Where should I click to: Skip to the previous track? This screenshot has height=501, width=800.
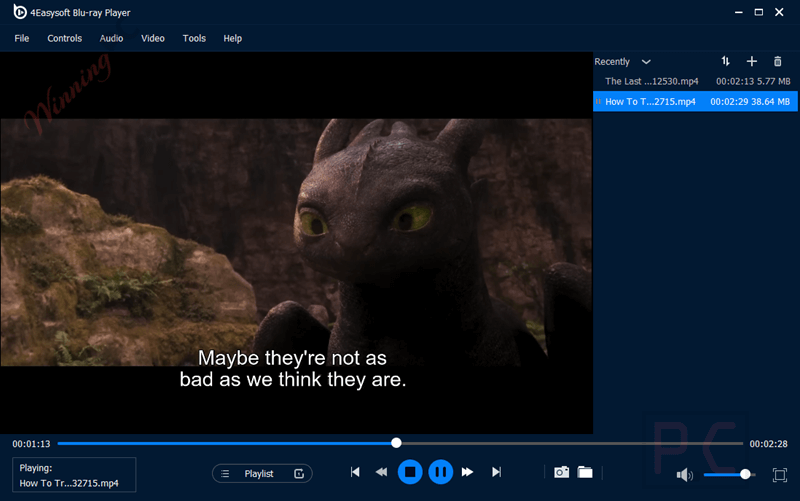[355, 472]
